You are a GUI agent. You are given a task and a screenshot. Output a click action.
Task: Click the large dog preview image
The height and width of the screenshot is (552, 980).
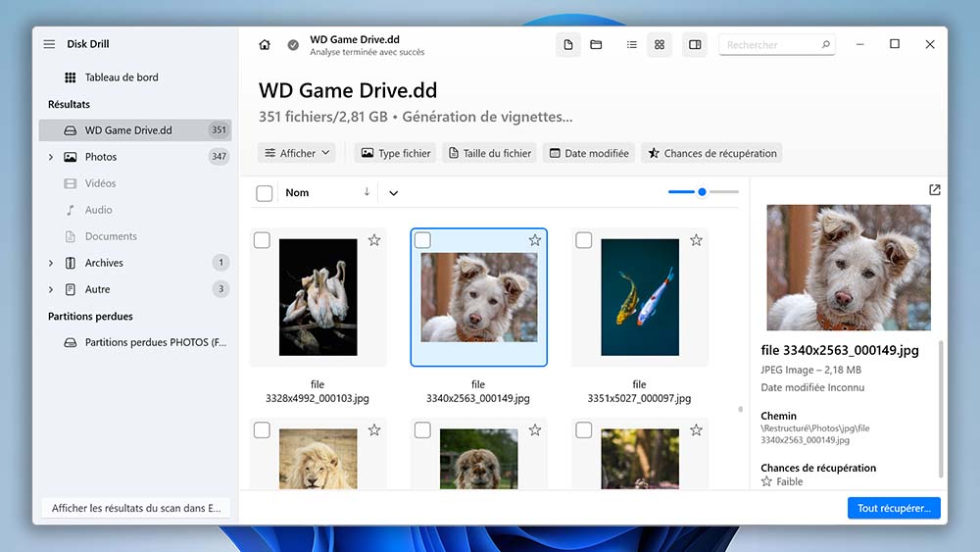pos(848,268)
